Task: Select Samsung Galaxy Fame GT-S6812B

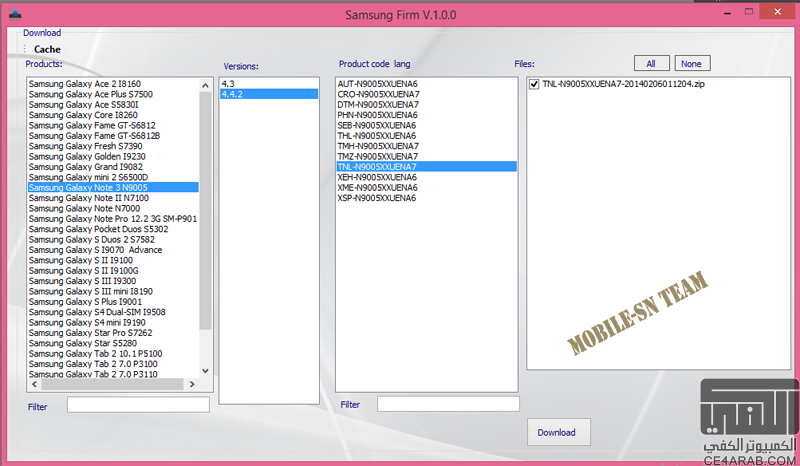Action: click(x=113, y=136)
